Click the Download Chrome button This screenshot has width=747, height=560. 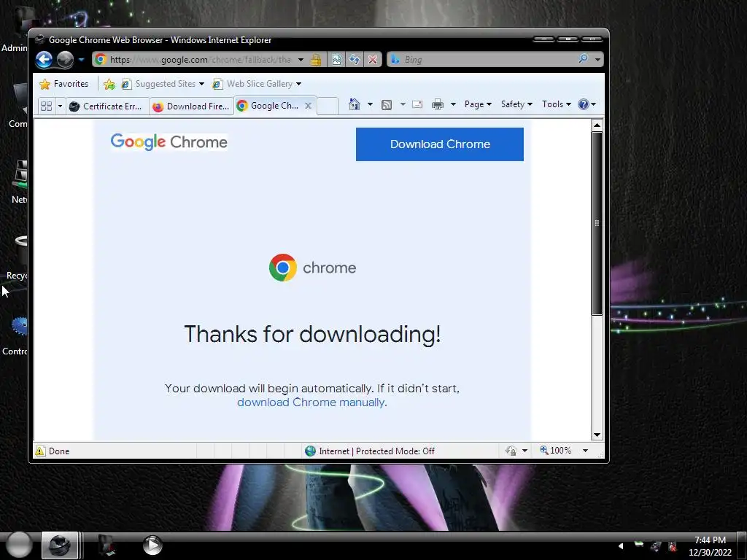440,144
